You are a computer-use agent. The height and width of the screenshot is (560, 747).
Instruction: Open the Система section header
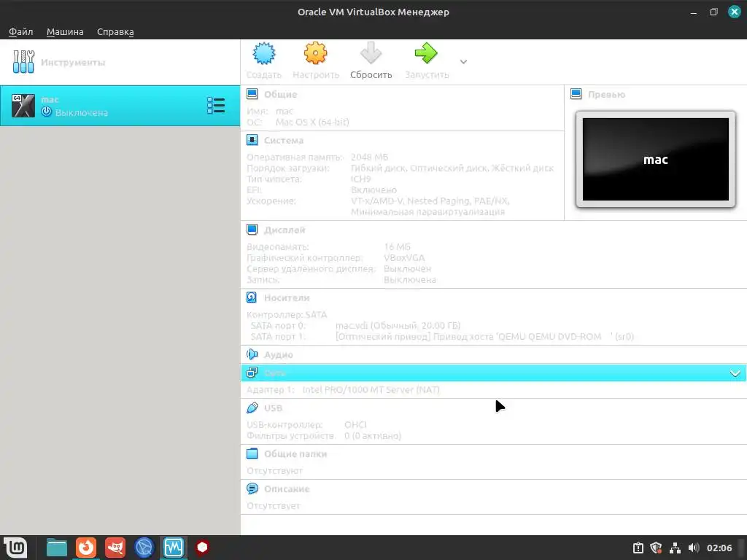pos(284,141)
